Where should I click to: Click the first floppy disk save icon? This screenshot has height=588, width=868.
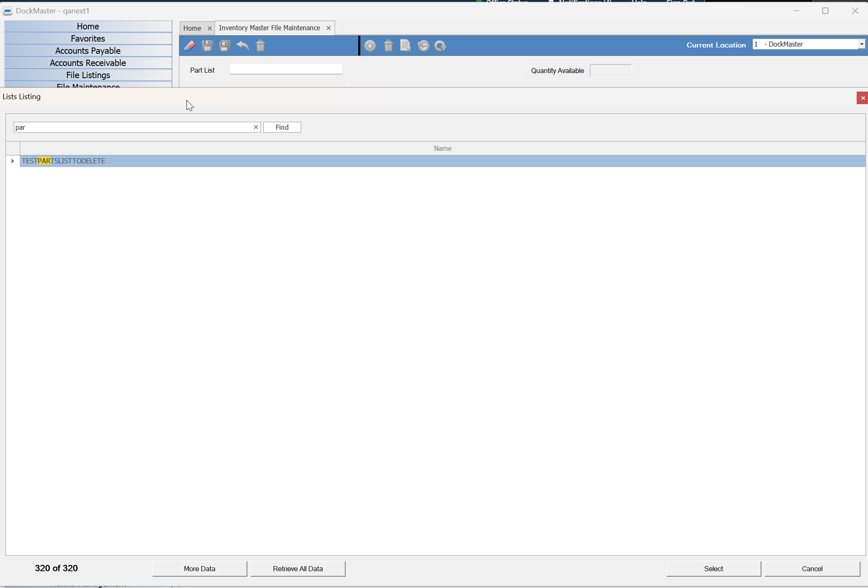coord(207,46)
